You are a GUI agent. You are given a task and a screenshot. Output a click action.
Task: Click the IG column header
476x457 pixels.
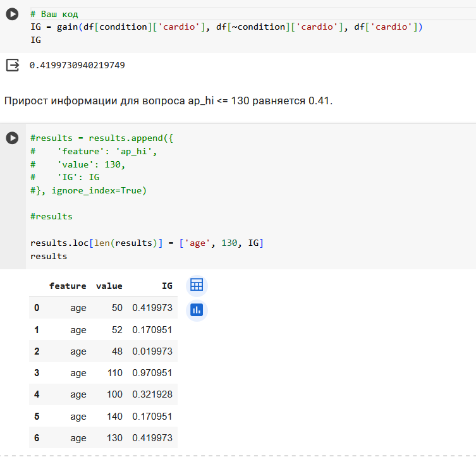(x=167, y=286)
